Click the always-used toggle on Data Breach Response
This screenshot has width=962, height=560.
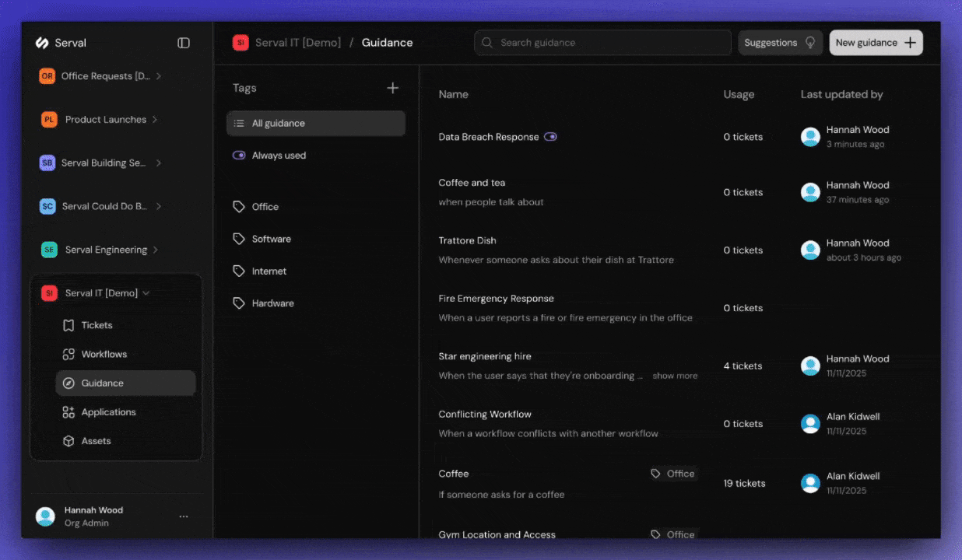[x=550, y=137]
